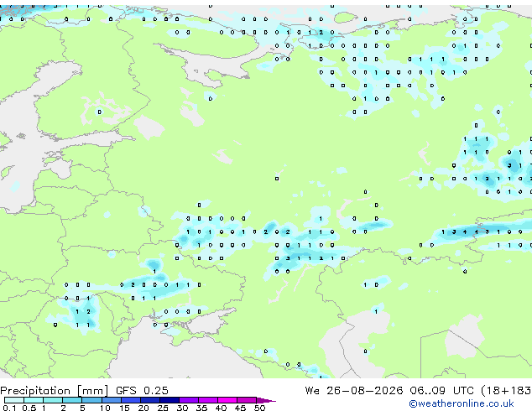Click the legend scale label "35"
532x411 pixels.
(201, 408)
